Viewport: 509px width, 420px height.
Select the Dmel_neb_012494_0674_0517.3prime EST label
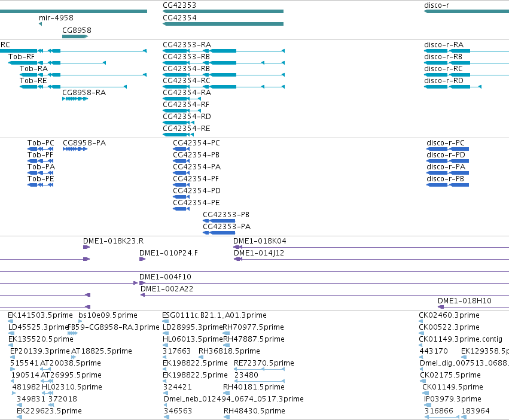pos(234,400)
